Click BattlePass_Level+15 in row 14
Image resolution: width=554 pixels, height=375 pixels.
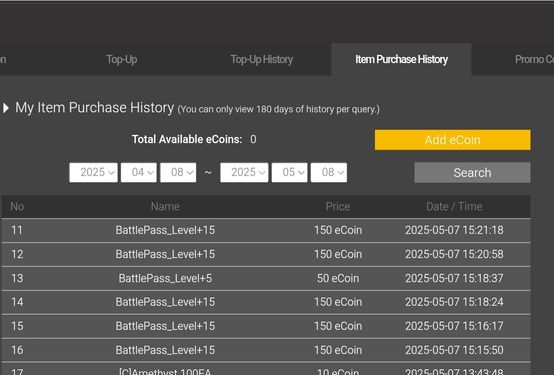pos(165,302)
